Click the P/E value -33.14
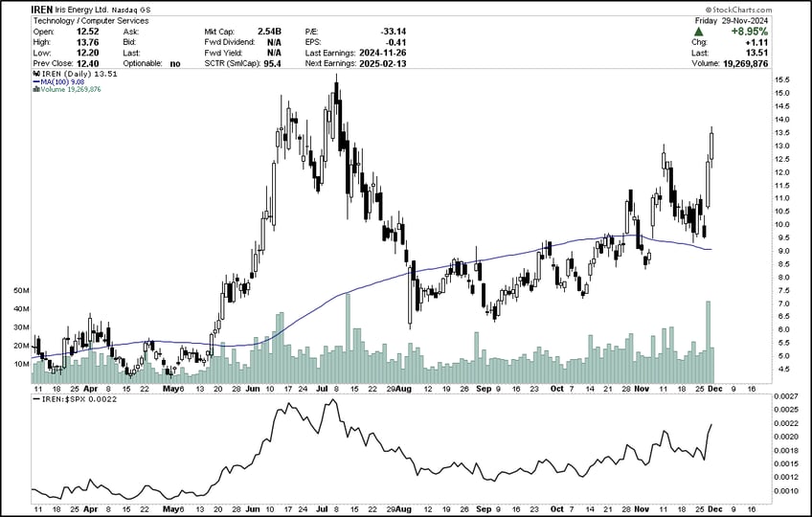Image resolution: width=812 pixels, height=517 pixels. point(393,32)
